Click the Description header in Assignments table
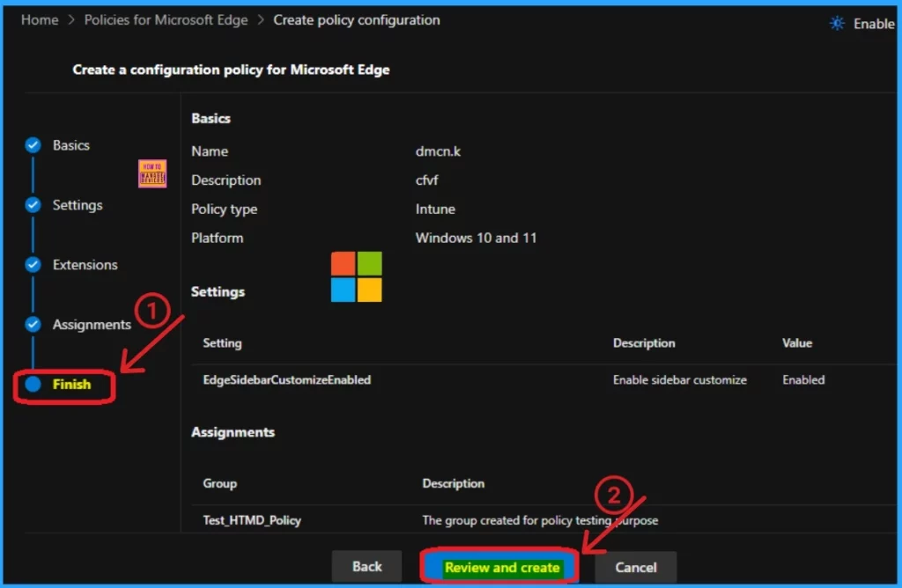 pyautogui.click(x=454, y=483)
